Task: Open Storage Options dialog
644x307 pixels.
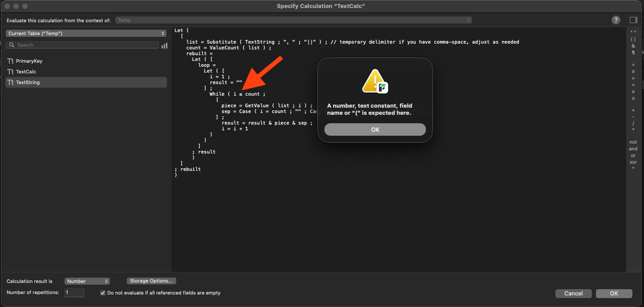Action: (x=151, y=281)
